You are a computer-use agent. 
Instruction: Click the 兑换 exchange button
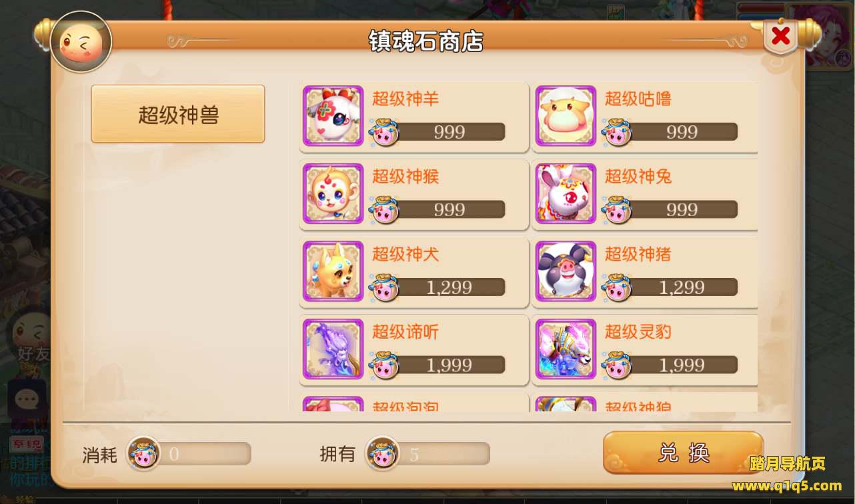[683, 453]
